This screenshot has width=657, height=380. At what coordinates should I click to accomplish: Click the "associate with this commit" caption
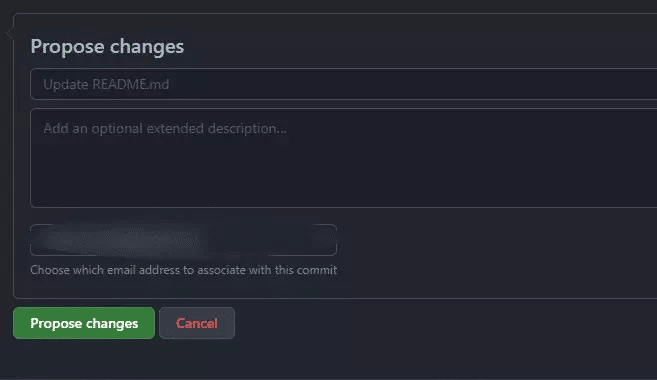coord(267,270)
